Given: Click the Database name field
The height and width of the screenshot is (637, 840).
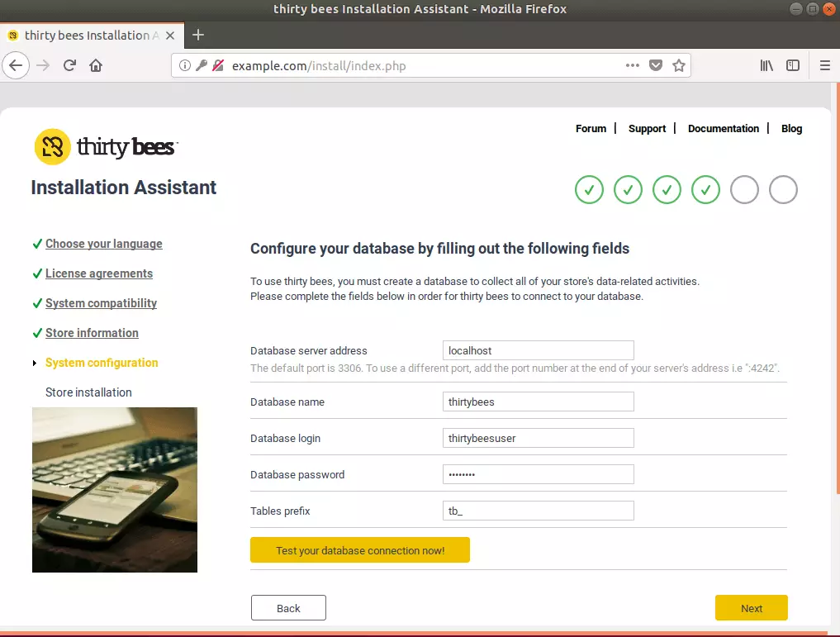Looking at the screenshot, I should coord(538,402).
